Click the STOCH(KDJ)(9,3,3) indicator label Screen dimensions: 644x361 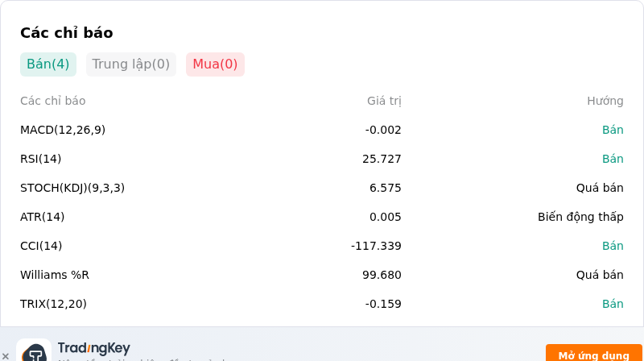pos(72,188)
